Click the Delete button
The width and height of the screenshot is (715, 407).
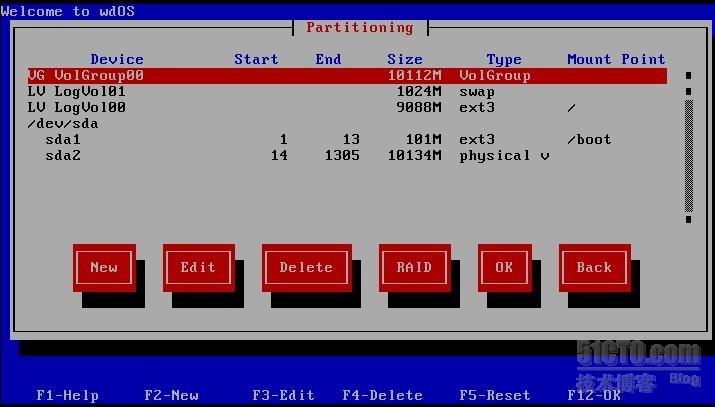306,268
